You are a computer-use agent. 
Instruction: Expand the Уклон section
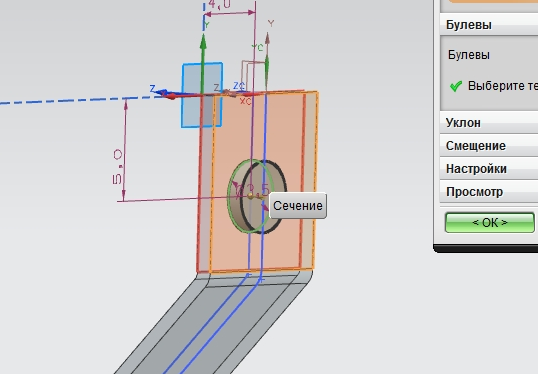489,122
